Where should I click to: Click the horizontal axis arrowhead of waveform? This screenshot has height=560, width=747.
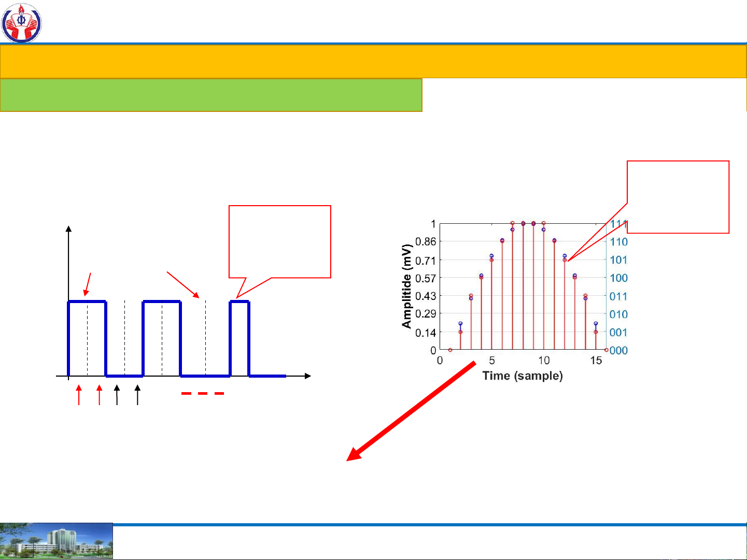point(308,376)
